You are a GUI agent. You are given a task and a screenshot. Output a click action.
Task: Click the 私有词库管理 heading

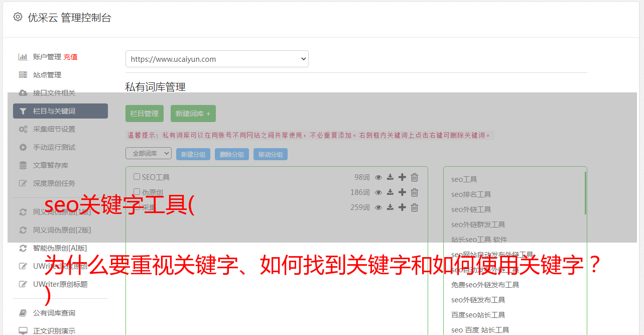click(x=156, y=87)
